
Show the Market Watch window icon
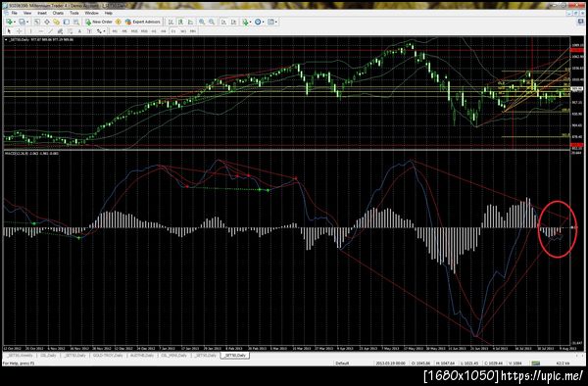[x=37, y=22]
